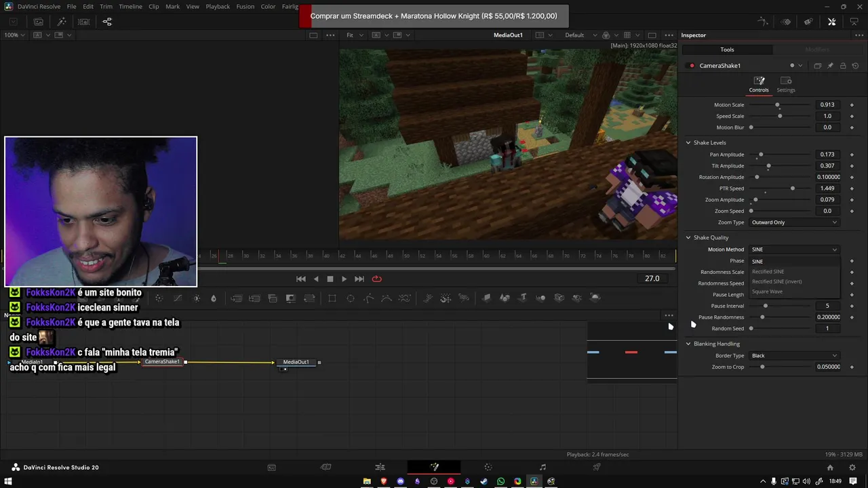Switch to the Tools tab
868x488 pixels.
click(727, 49)
